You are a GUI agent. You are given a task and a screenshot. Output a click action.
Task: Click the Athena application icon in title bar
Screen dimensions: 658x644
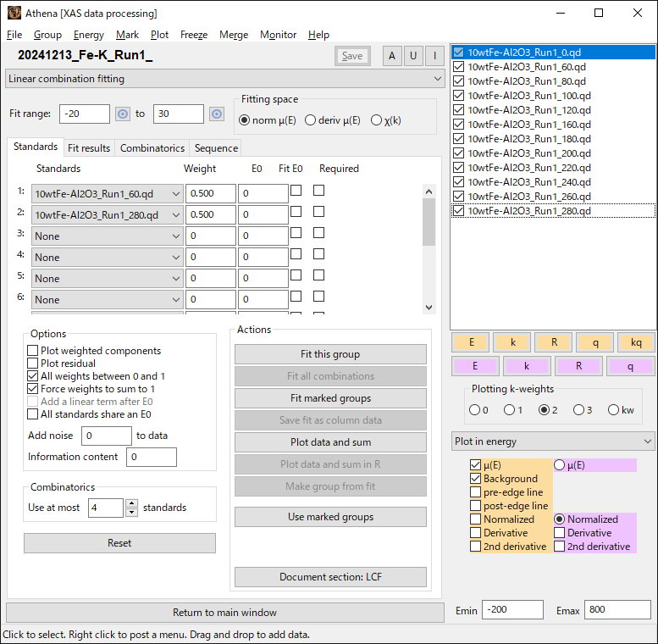pos(14,13)
